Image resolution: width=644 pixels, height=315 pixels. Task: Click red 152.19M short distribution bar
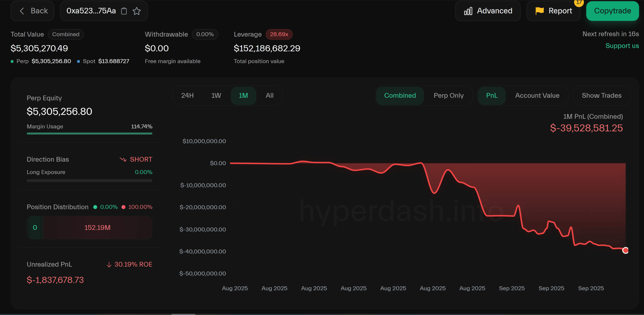(x=98, y=228)
